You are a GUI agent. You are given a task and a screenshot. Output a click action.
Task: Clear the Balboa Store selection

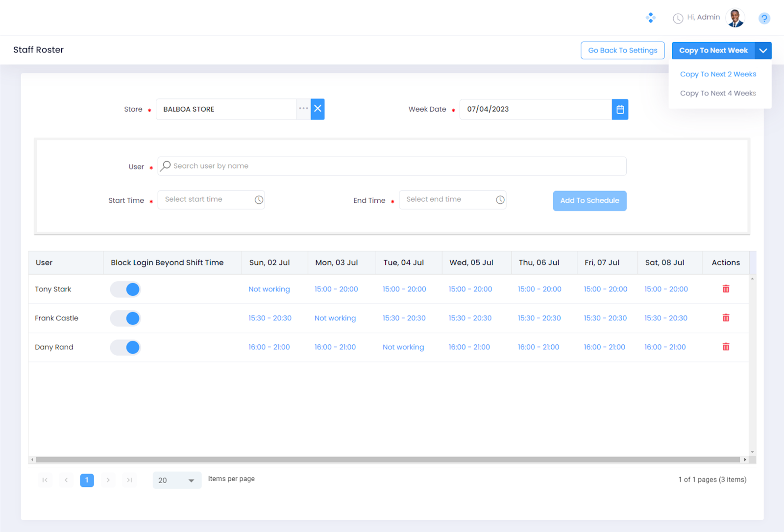click(x=318, y=109)
